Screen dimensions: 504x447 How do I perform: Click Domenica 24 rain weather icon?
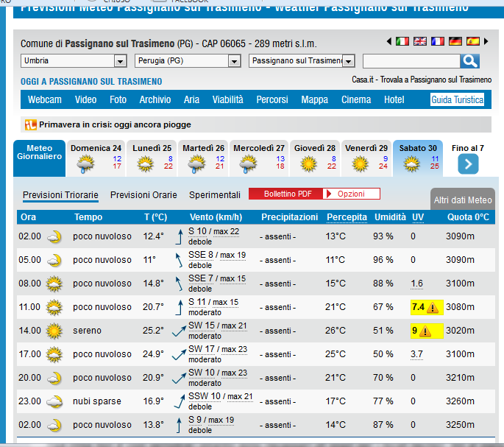click(x=85, y=164)
